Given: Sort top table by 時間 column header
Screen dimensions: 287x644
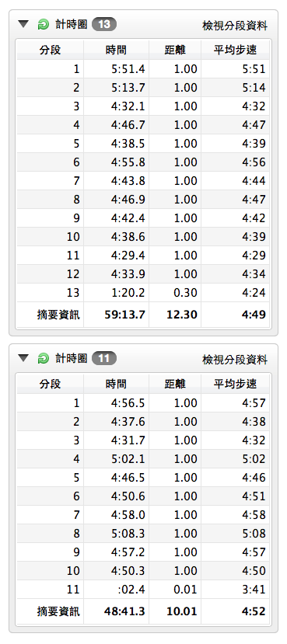Looking at the screenshot, I should coord(117,50).
